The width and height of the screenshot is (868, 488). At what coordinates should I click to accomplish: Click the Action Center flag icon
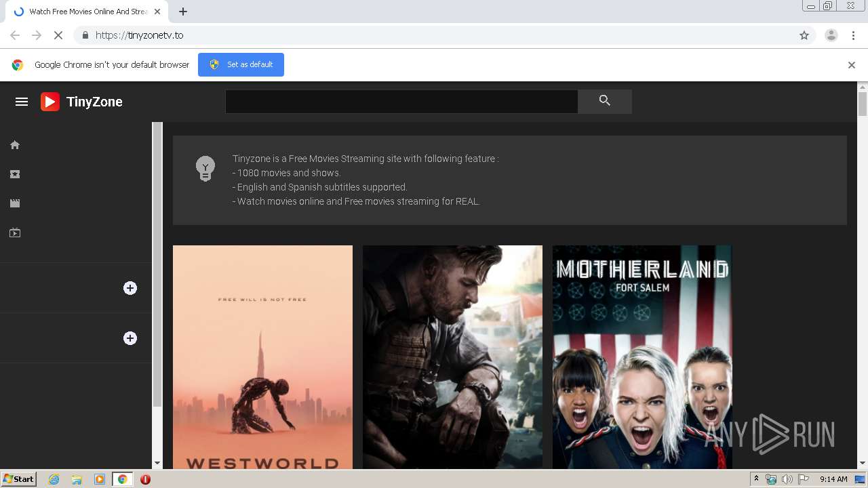click(804, 479)
